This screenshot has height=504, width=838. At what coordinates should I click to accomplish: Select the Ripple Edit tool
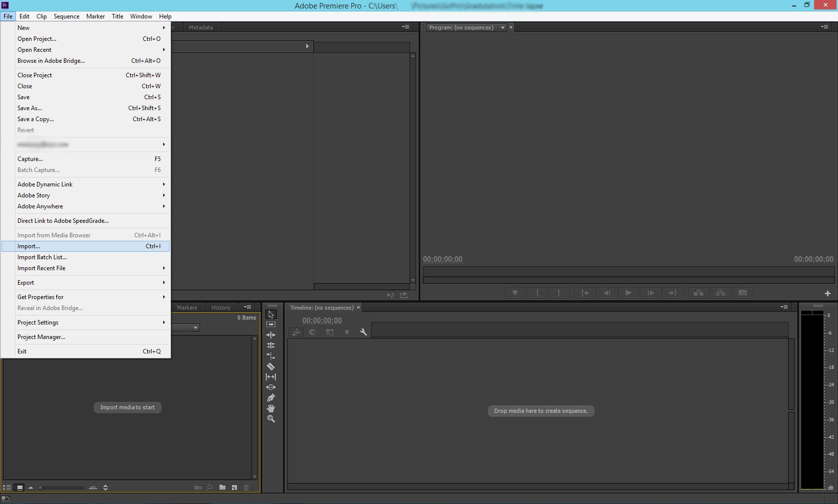click(x=271, y=335)
